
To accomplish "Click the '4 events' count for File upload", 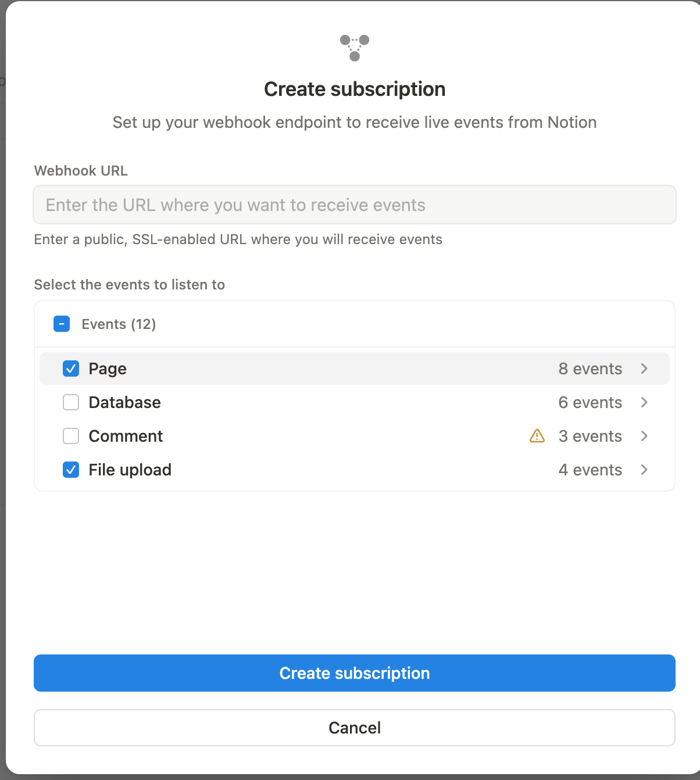I will click(590, 470).
